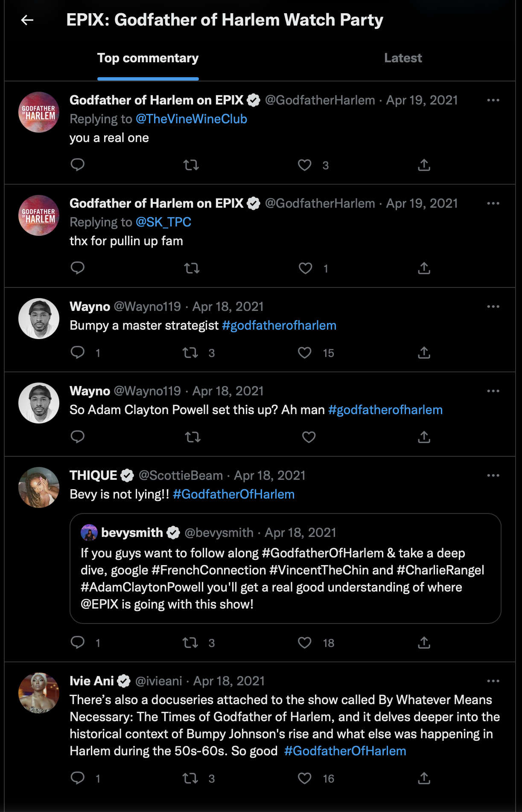Reply to "Bumpy a master strategist" tweet

[78, 353]
